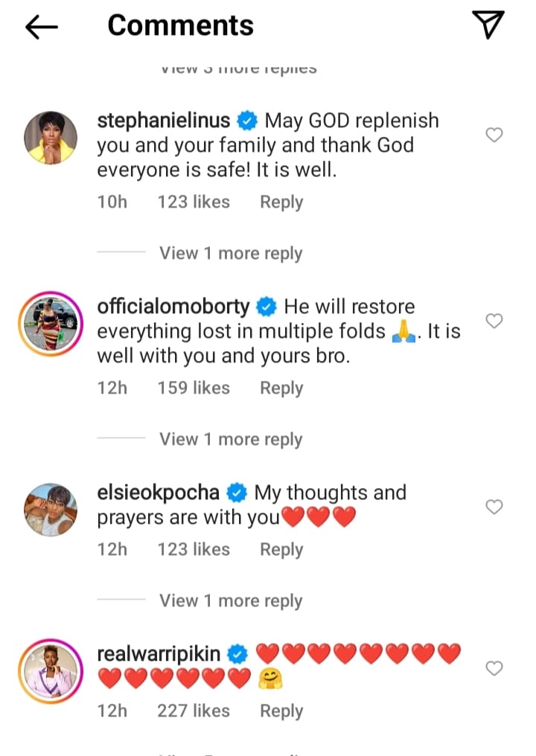Image resolution: width=536 pixels, height=756 pixels.
Task: Reply to officialomoborty's comment
Action: click(x=281, y=388)
